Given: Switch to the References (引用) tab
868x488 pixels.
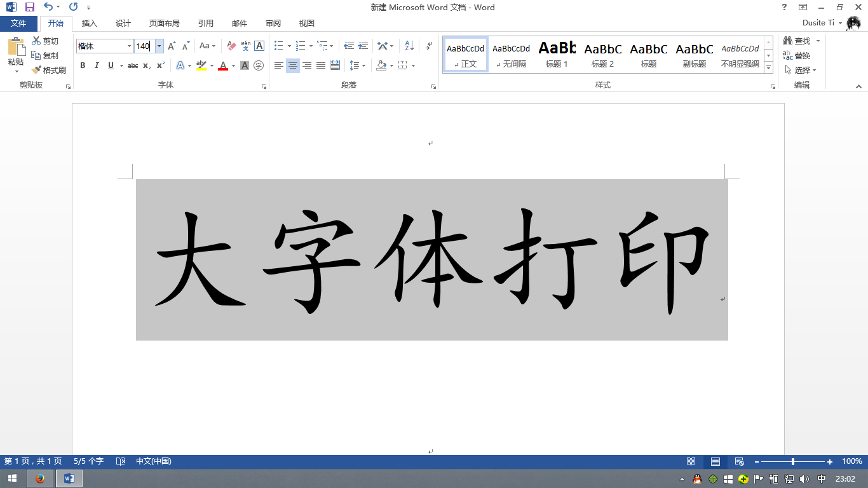Looking at the screenshot, I should [x=206, y=23].
